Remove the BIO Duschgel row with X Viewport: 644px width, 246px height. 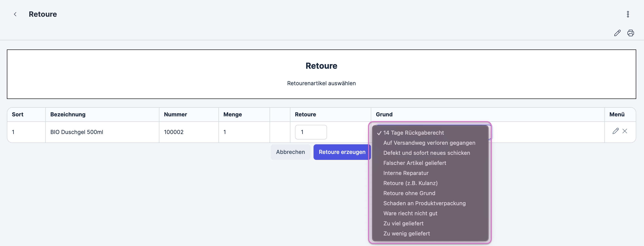(625, 131)
